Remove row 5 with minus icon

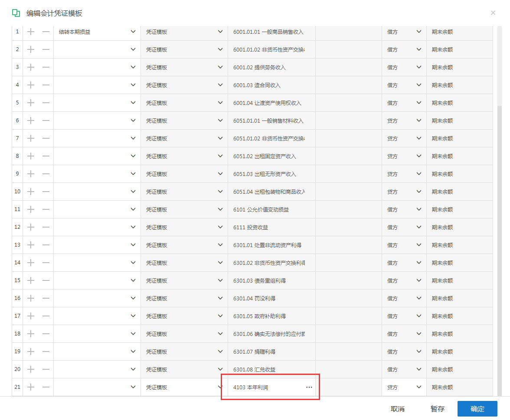click(x=46, y=103)
